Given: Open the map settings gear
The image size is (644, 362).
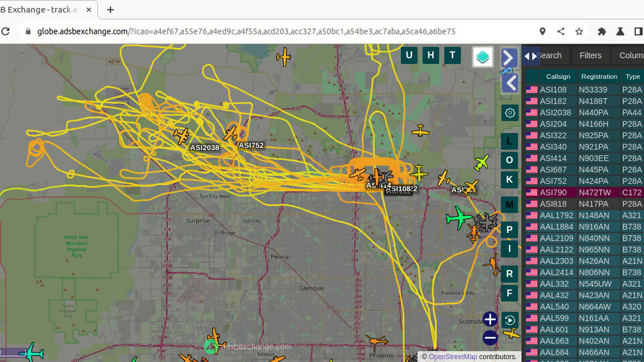Looking at the screenshot, I should click(x=510, y=113).
